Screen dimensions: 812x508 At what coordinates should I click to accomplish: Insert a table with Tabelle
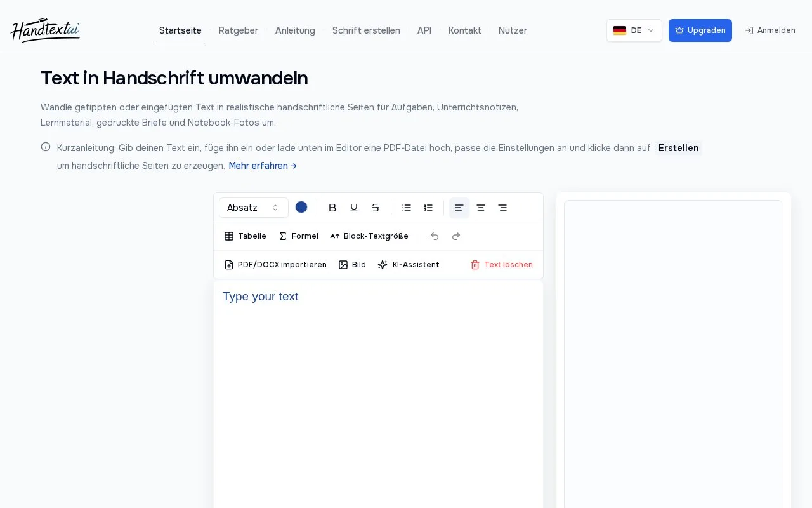[246, 236]
